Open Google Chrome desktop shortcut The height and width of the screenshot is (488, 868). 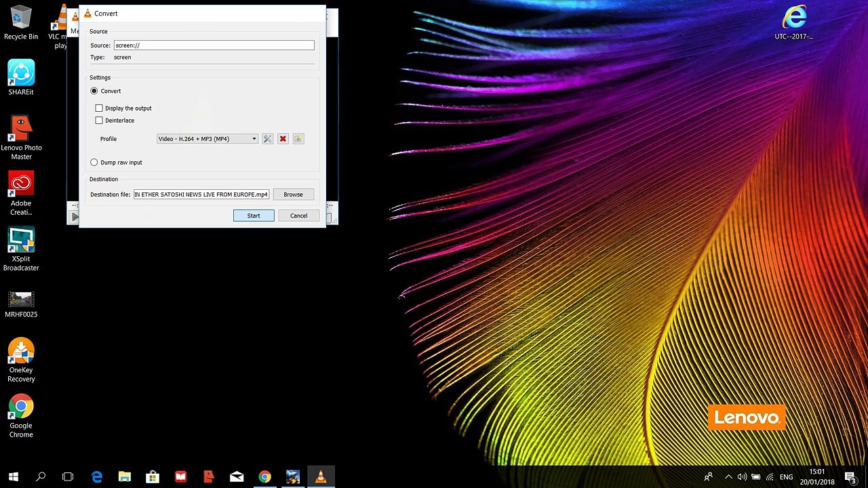point(21,416)
